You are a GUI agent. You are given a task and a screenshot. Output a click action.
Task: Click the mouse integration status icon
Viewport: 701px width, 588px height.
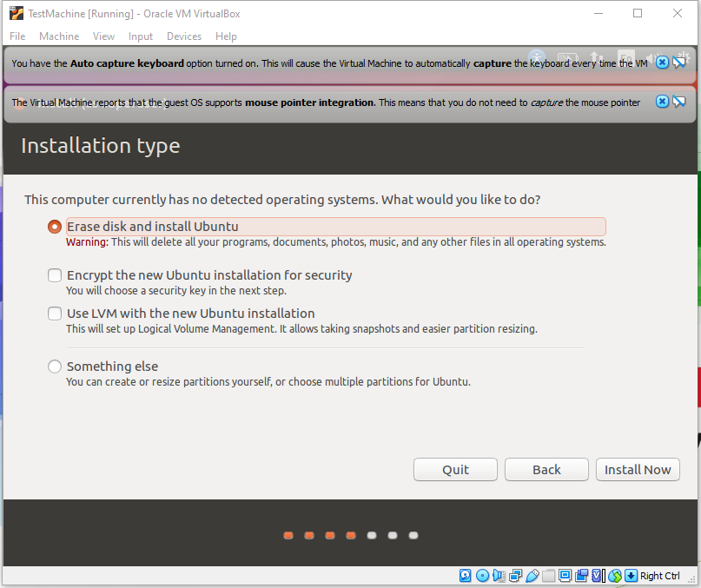coord(615,576)
